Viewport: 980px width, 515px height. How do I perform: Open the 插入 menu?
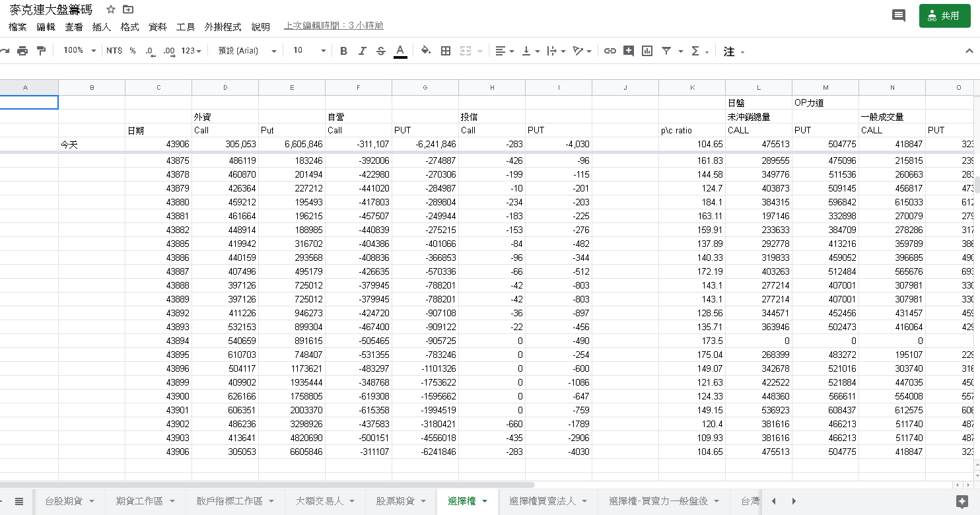[102, 27]
